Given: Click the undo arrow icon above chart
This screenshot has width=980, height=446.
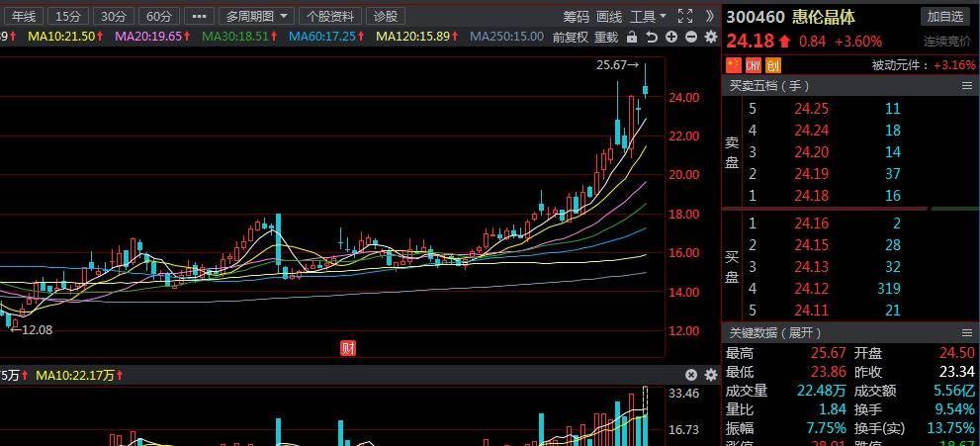Looking at the screenshot, I should pyautogui.click(x=652, y=37).
